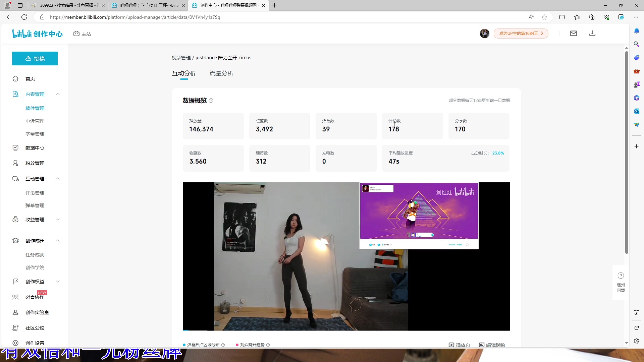Screen dimensions: 644x362
Task: Open 评论管理 under 互动管理
Action: (x=35, y=193)
